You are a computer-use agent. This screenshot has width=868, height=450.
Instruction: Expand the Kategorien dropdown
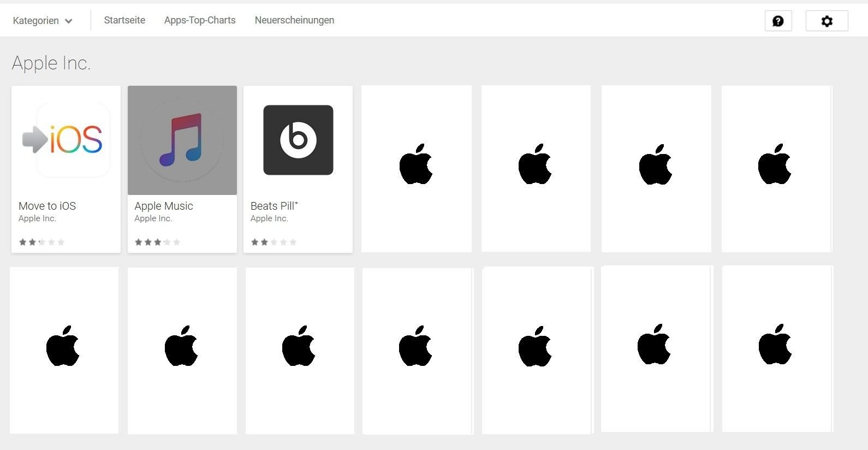coord(43,21)
